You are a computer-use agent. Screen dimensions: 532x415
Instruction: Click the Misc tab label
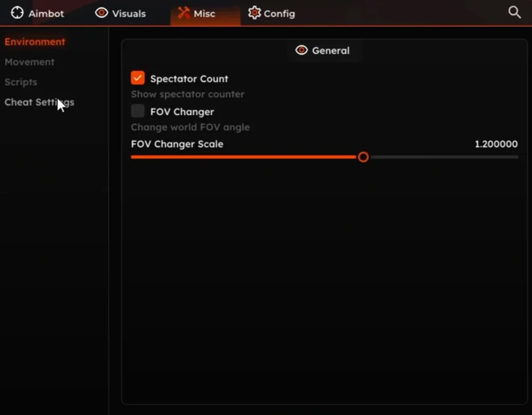[204, 14]
